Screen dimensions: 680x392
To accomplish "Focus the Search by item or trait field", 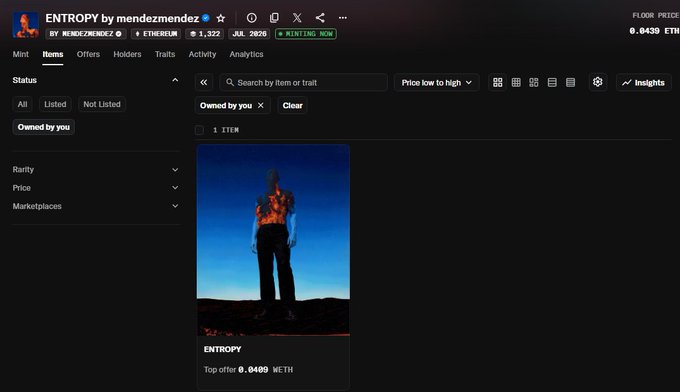I will 303,82.
